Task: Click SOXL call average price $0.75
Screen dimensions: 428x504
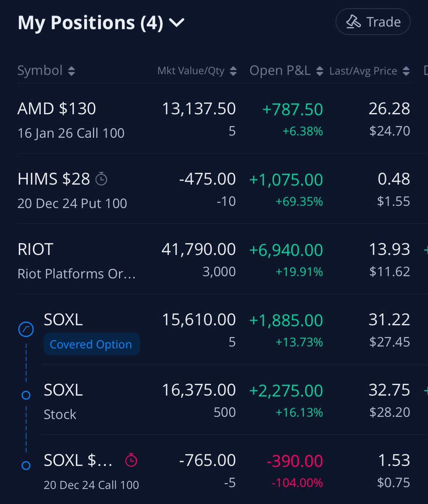Action: pos(394,483)
